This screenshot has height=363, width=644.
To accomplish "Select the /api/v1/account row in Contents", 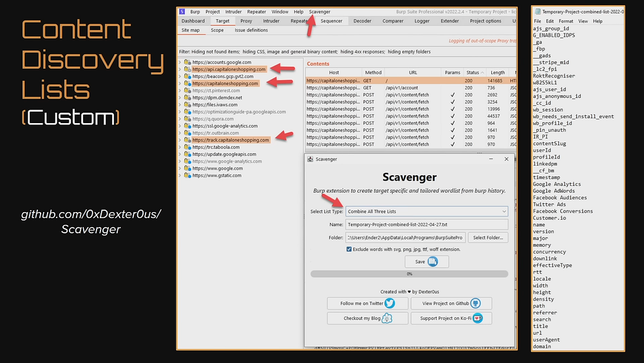I will (411, 88).
